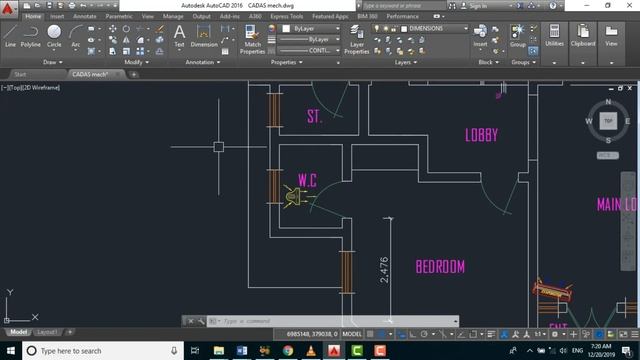The image size is (640, 360).
Task: Click the Erase tool icon
Action: (160, 29)
